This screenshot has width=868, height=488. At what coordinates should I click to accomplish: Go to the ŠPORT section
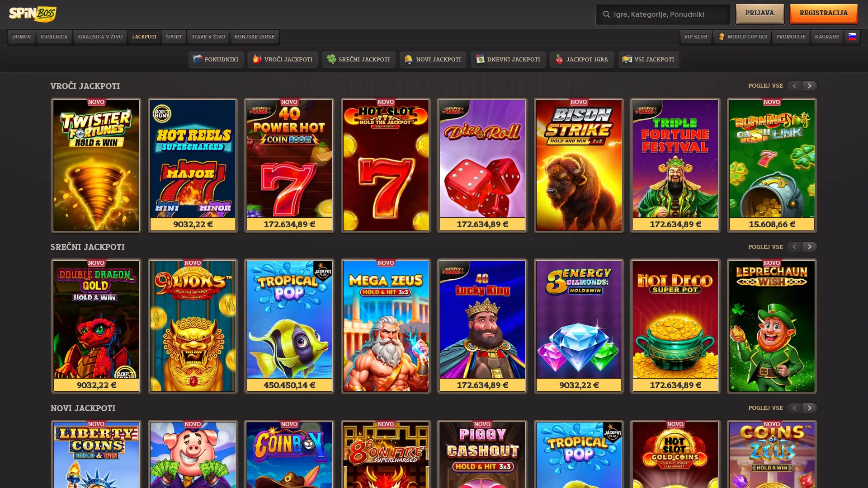(x=174, y=37)
